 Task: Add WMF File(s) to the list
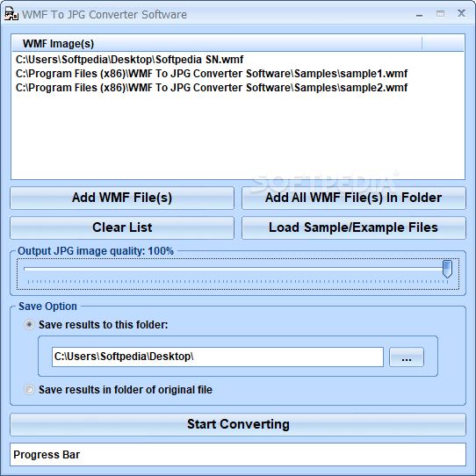tap(122, 198)
